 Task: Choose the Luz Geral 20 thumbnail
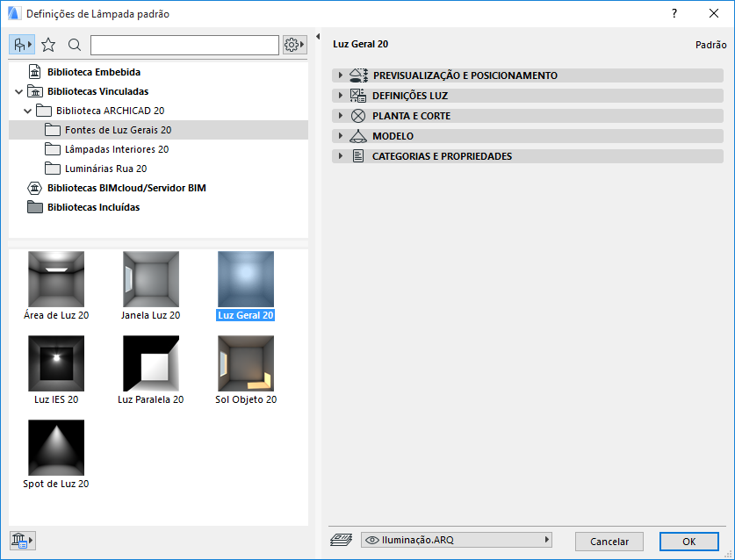point(246,279)
